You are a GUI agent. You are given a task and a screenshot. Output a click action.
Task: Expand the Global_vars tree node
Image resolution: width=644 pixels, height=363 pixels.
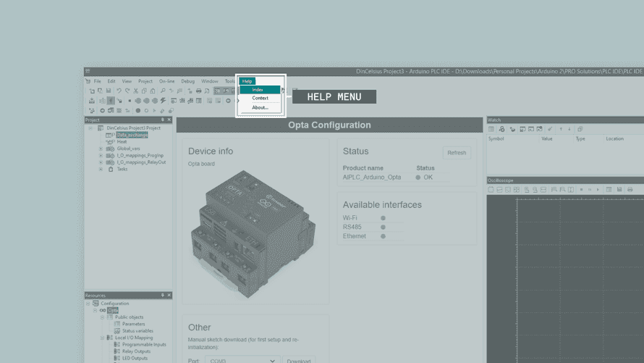point(101,149)
